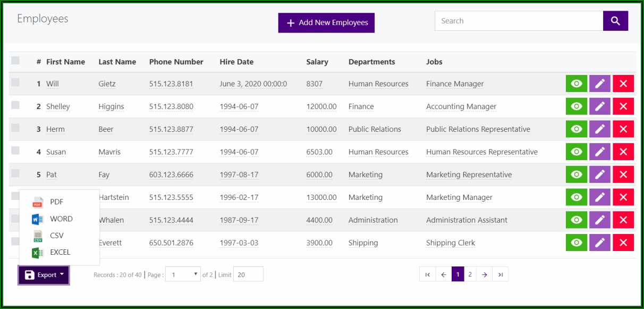
Task: Open the Export dropdown button
Action: pyautogui.click(x=44, y=275)
